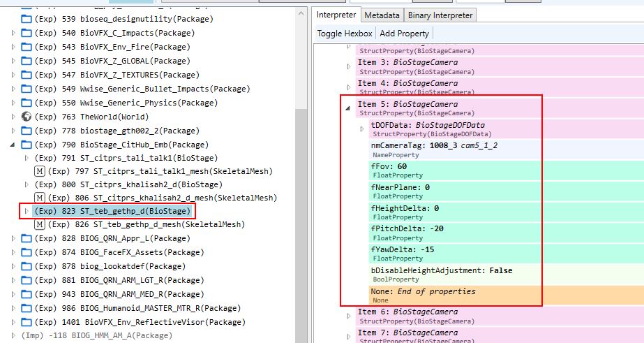Click folder icon of BIOG_Humanoid_MASTER_MTR_R package
This screenshot has height=343, width=644.
(27, 309)
